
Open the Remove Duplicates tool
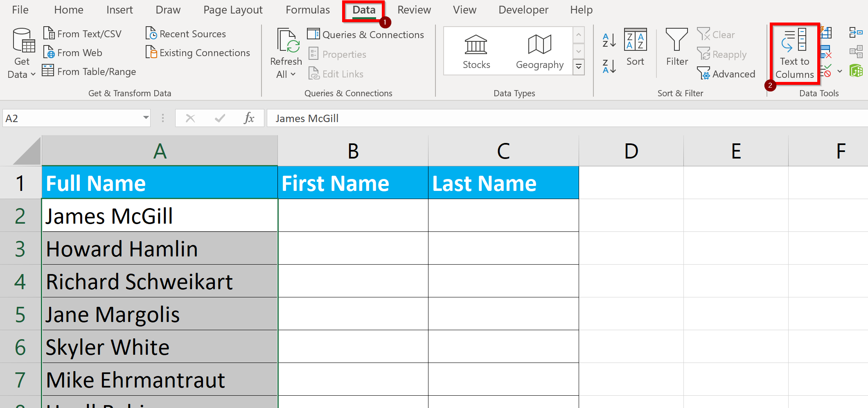[x=825, y=52]
